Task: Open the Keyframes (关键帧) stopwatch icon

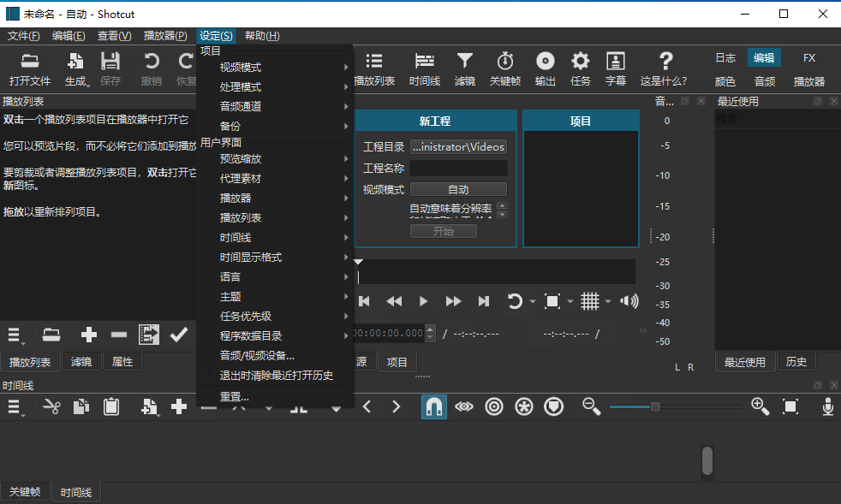Action: [504, 68]
